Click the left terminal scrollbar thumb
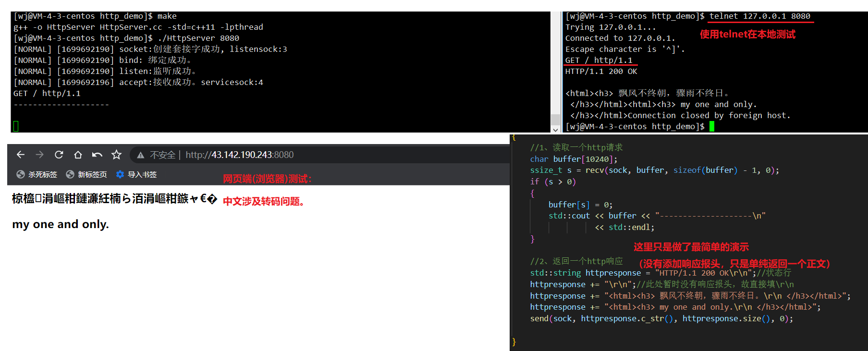 (555, 120)
